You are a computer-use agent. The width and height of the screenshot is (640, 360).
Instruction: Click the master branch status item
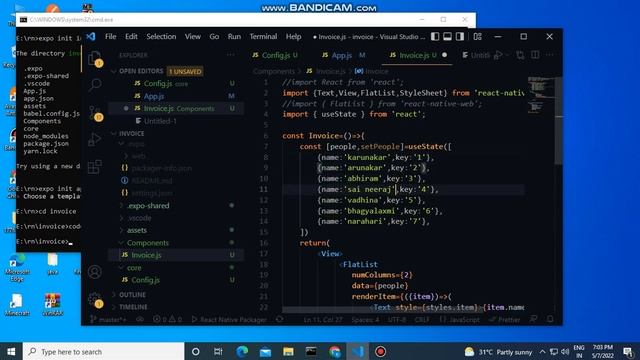pos(108,320)
